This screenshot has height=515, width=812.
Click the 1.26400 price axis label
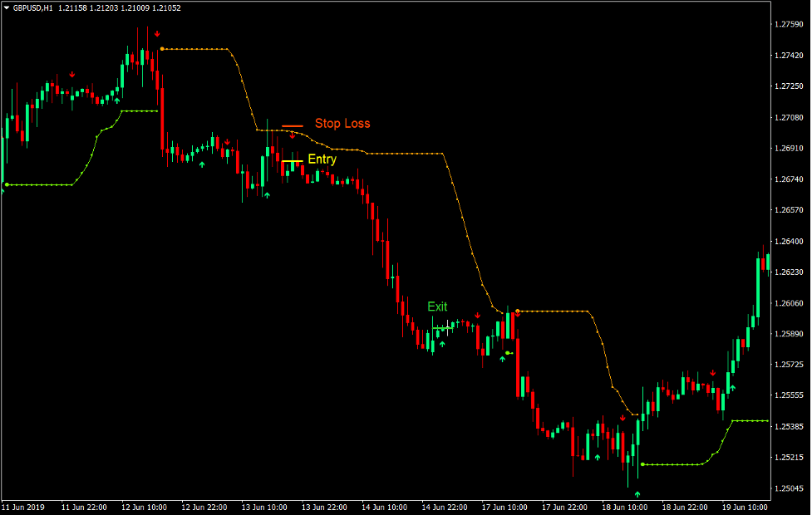coord(787,241)
